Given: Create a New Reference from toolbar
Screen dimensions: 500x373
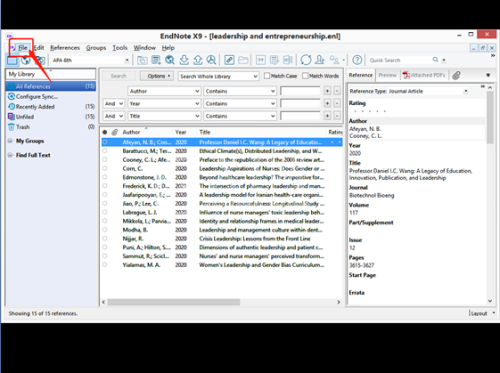Looking at the screenshot, I should 156,60.
